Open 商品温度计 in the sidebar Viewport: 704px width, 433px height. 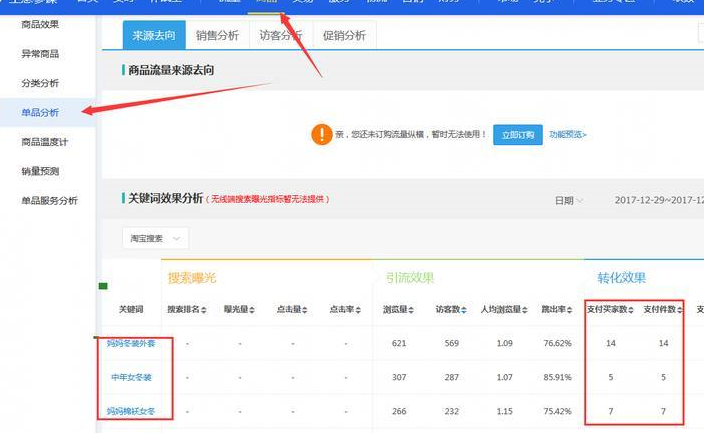tap(44, 142)
